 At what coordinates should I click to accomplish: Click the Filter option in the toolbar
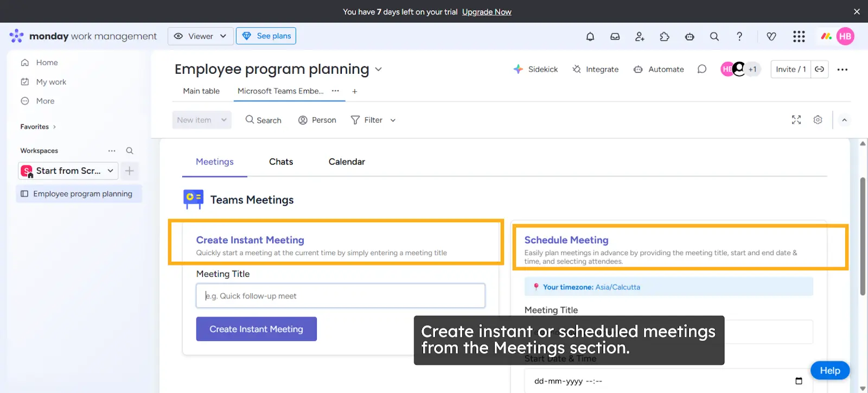coord(372,120)
